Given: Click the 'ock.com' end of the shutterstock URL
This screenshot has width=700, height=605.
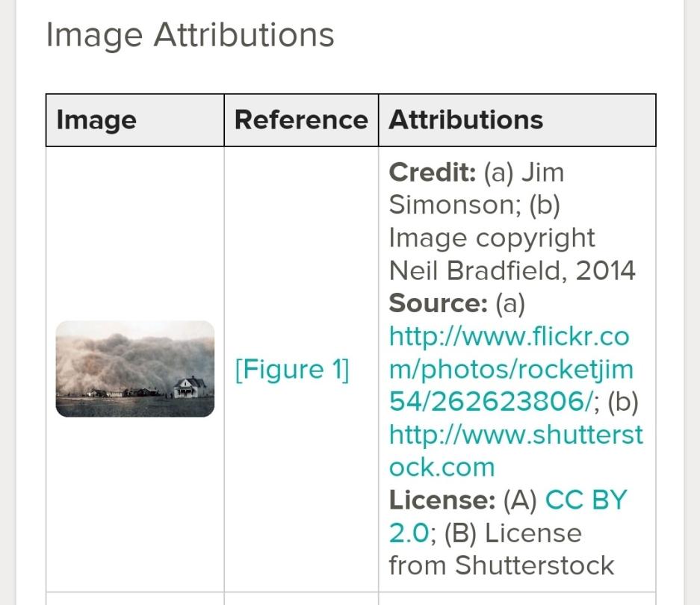Looking at the screenshot, I should (x=442, y=468).
